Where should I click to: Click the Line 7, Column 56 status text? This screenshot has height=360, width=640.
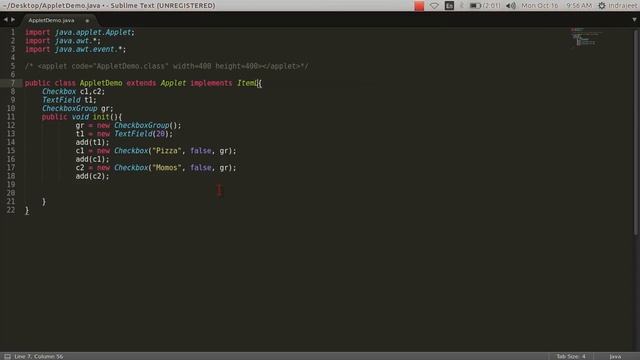point(39,356)
